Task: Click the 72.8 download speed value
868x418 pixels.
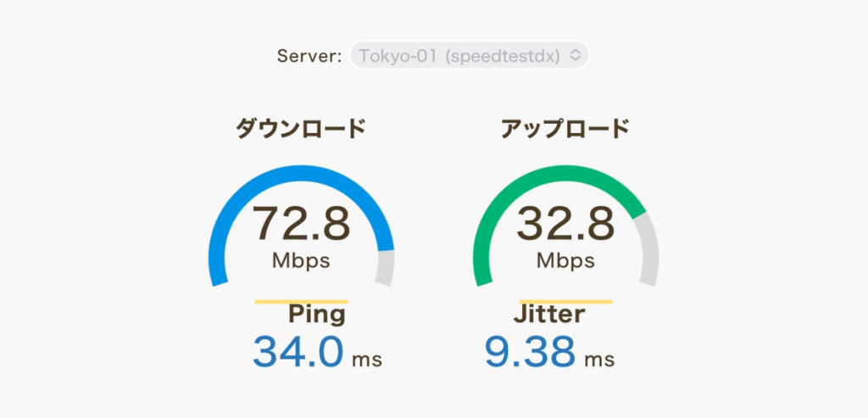Action: coord(301,224)
